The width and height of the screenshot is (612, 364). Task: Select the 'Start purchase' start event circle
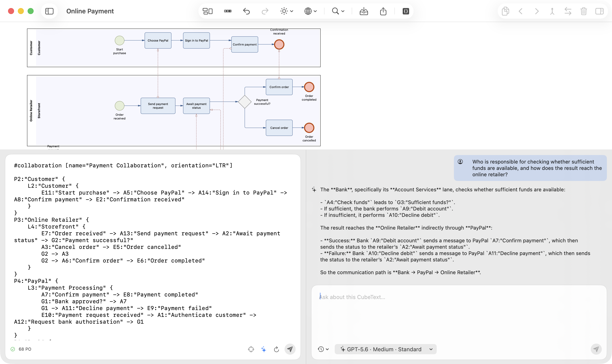119,41
